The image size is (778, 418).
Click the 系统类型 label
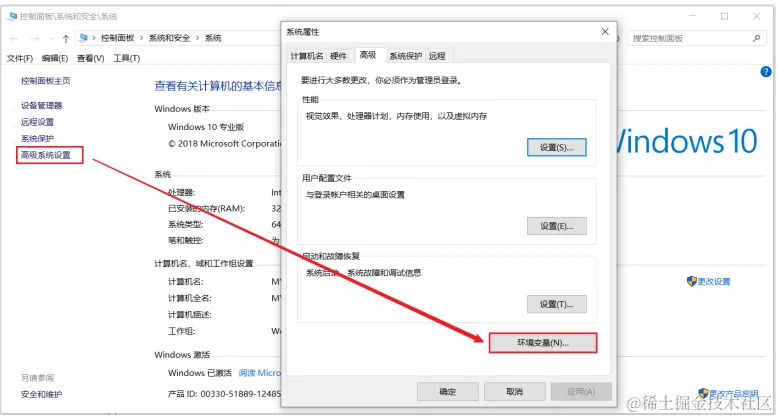[x=186, y=224]
